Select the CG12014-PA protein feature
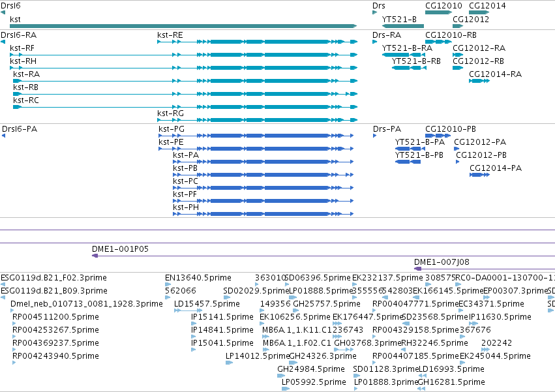Viewport: 555px width, 392px height. click(x=479, y=175)
